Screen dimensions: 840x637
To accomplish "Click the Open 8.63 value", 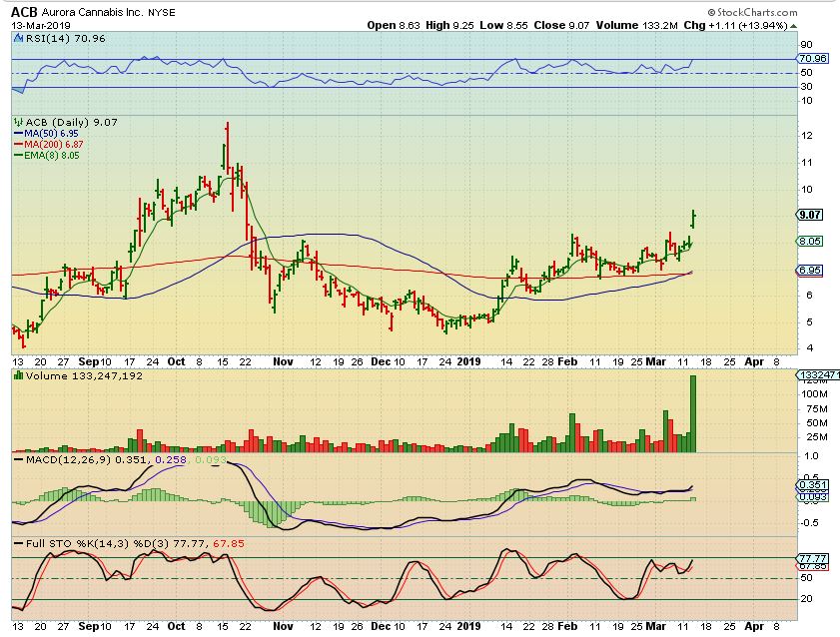I will (394, 25).
